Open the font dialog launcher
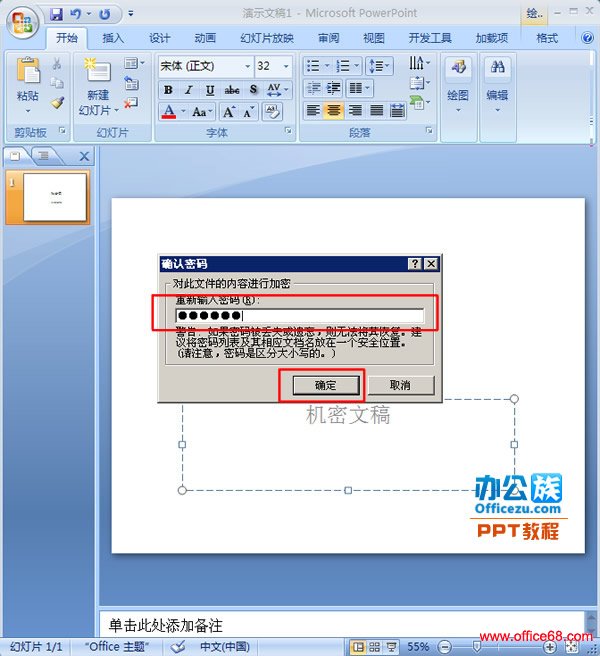The height and width of the screenshot is (656, 600). (x=288, y=131)
